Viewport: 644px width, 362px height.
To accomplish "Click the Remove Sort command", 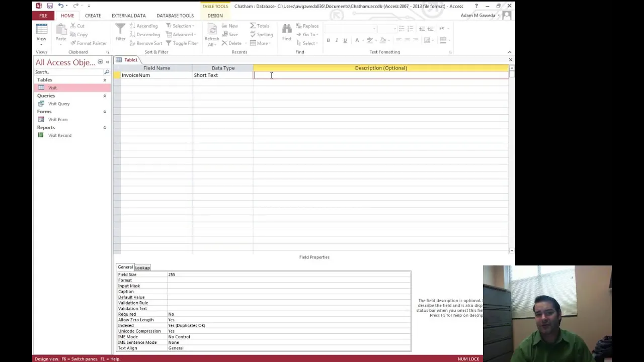I will 146,43.
